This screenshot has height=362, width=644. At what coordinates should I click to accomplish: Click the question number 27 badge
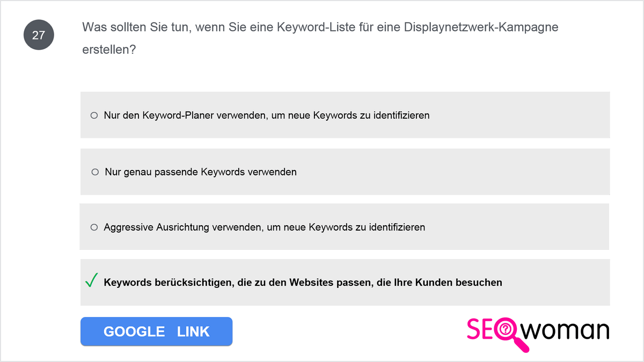click(39, 35)
